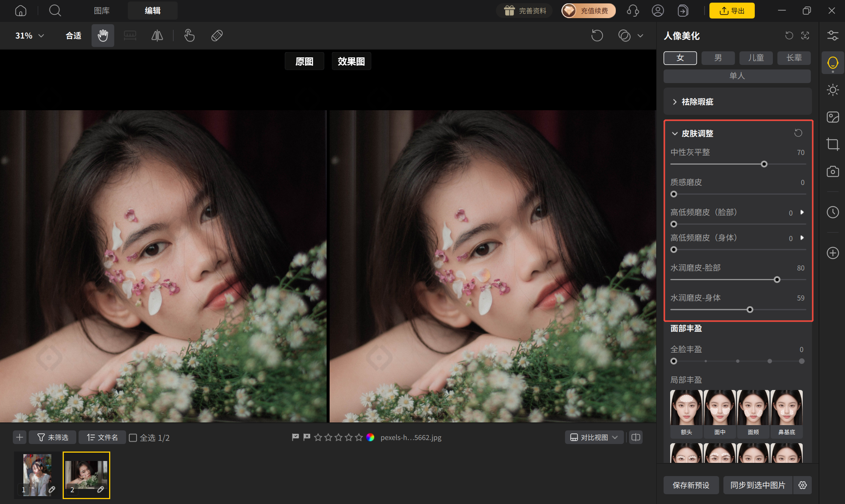
Task: Select the 儿童 option
Action: point(756,58)
